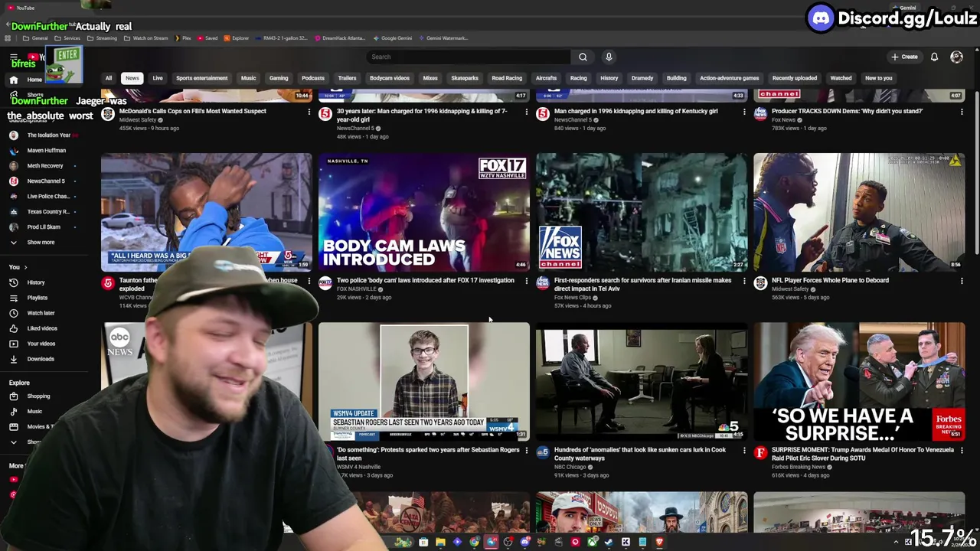Open Body Cam Laws Introduced thumbnail
Viewport: 980px width, 551px height.
[423, 212]
